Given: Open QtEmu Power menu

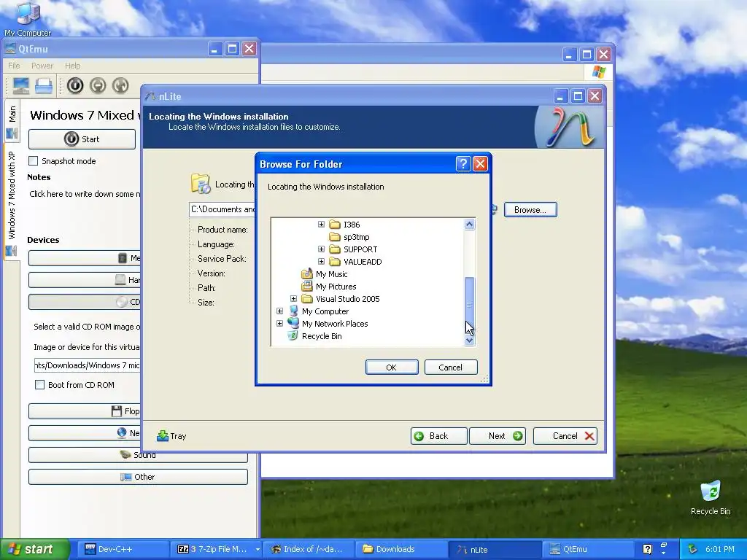Looking at the screenshot, I should [42, 66].
